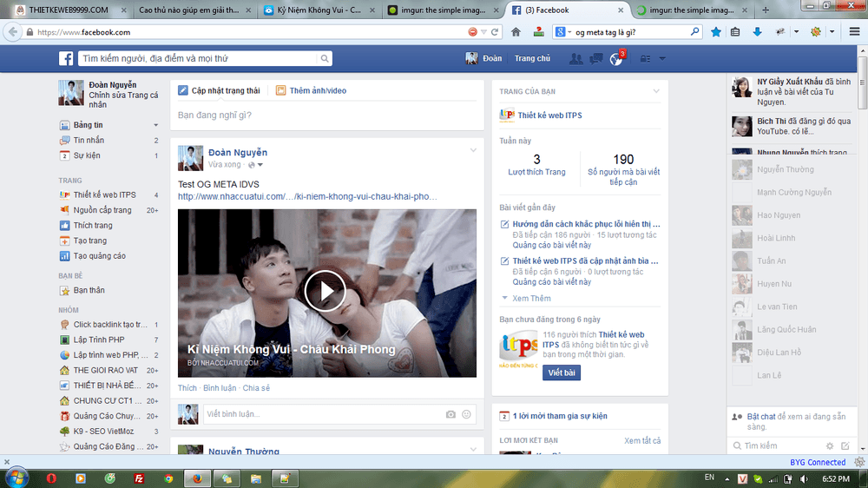Click Bình luận on the post

point(220,388)
